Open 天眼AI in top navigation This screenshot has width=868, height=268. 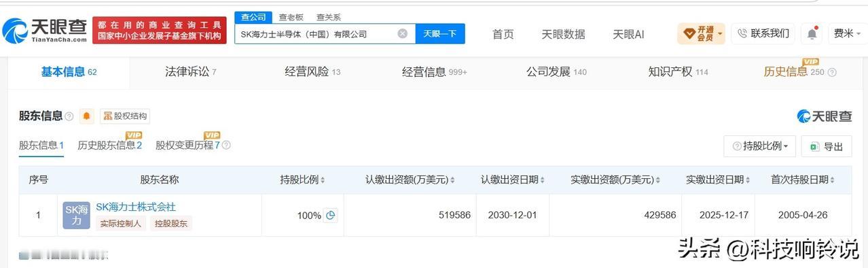pyautogui.click(x=628, y=34)
